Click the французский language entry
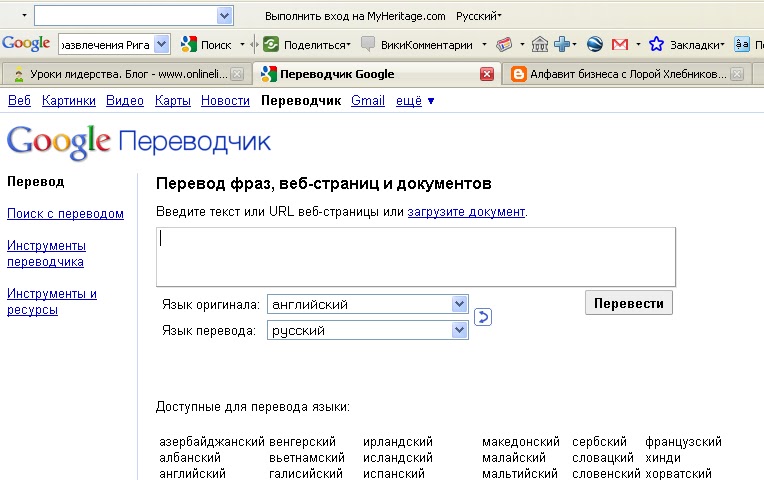Image resolution: width=764 pixels, height=480 pixels. pyautogui.click(x=683, y=442)
